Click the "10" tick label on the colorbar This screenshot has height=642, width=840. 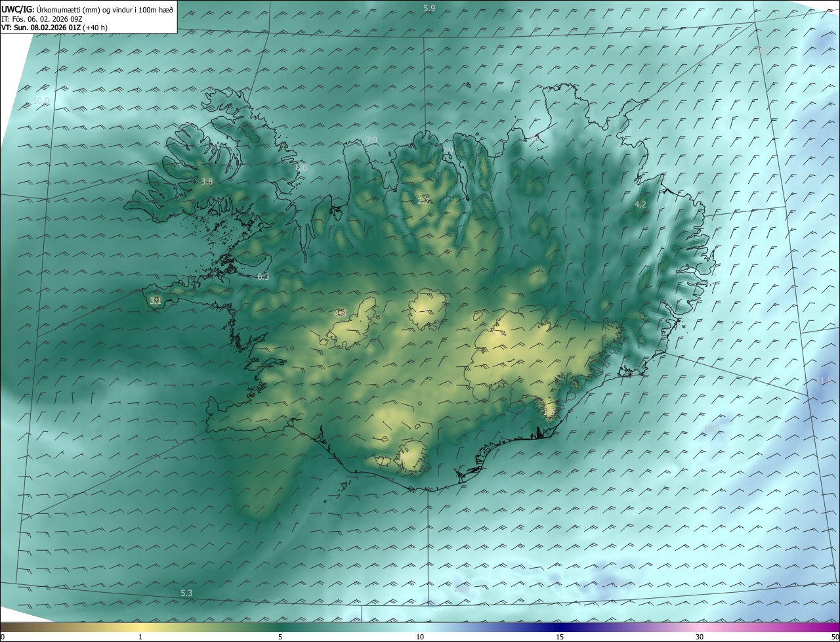tap(420, 637)
